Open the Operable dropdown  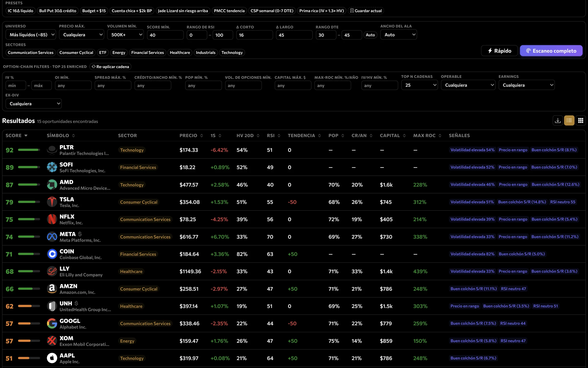[468, 85]
